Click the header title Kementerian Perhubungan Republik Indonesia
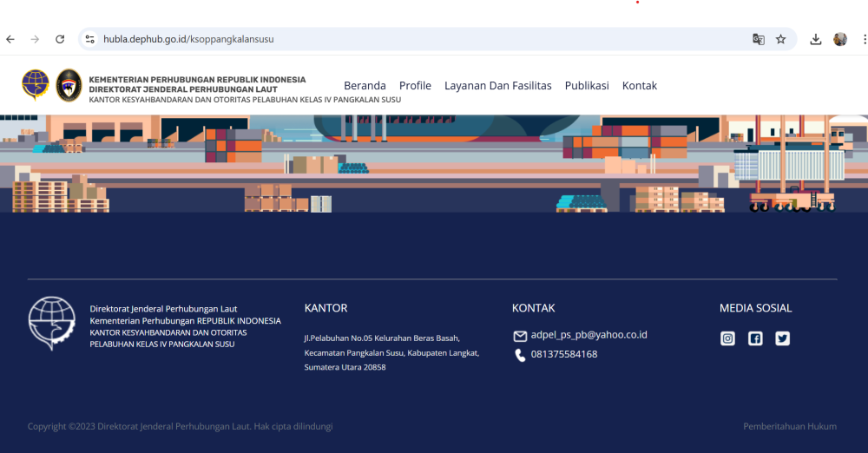This screenshot has width=868, height=453. tap(198, 80)
